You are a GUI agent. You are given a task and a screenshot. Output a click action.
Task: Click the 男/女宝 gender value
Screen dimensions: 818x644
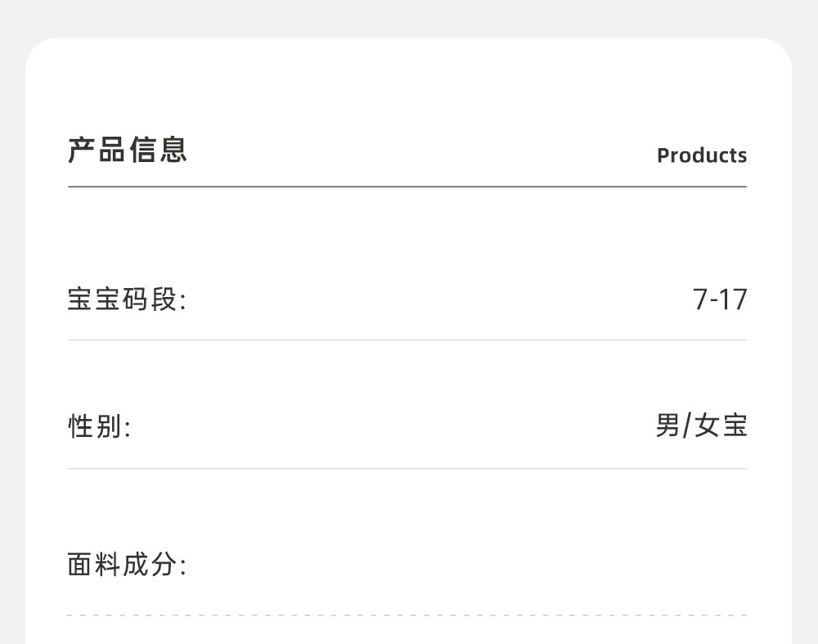coord(701,426)
